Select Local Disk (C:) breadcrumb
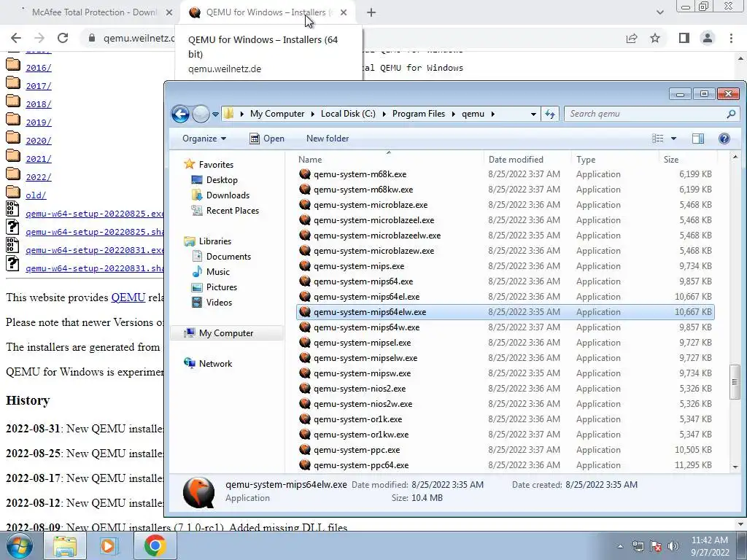This screenshot has width=747, height=560. 348,114
